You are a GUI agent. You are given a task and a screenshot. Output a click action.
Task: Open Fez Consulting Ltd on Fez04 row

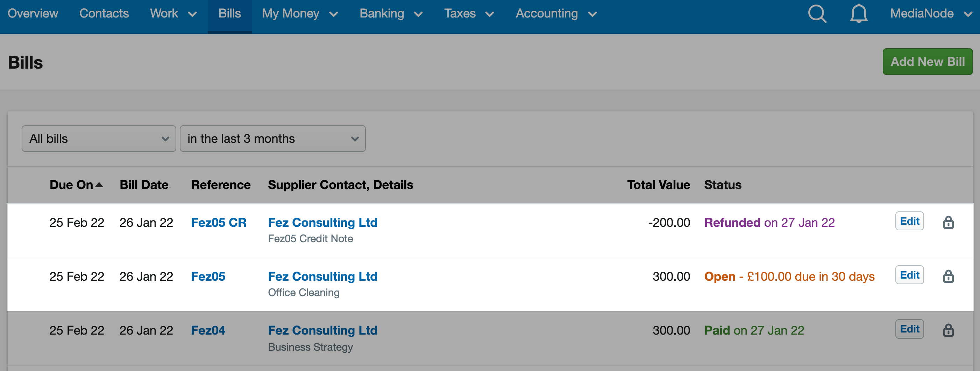(322, 330)
